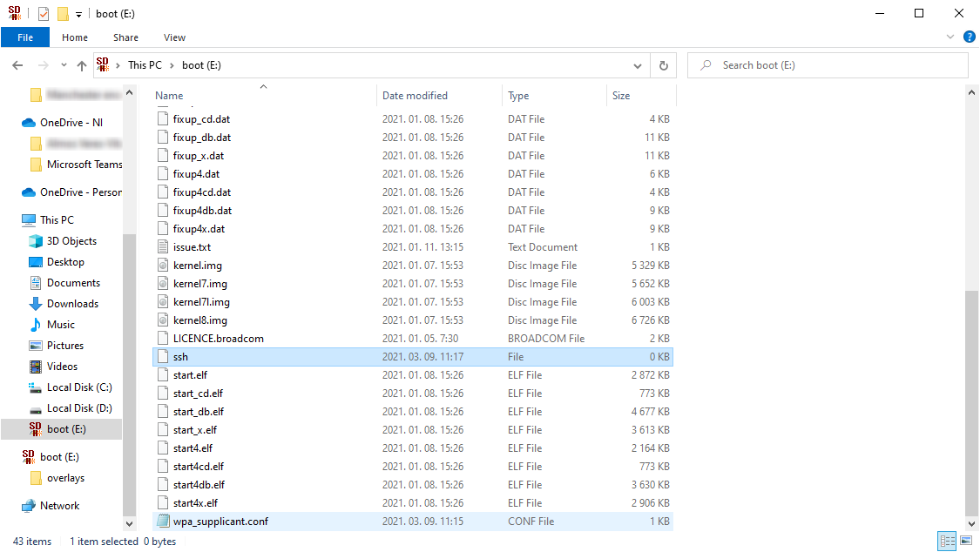Switch to Details view layout icon
The width and height of the screenshot is (980, 552).
pyautogui.click(x=948, y=541)
